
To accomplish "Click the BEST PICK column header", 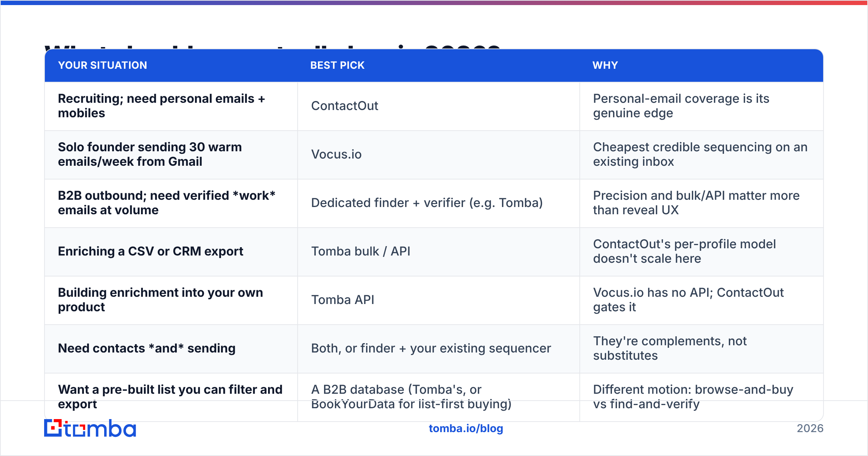I will coord(337,65).
